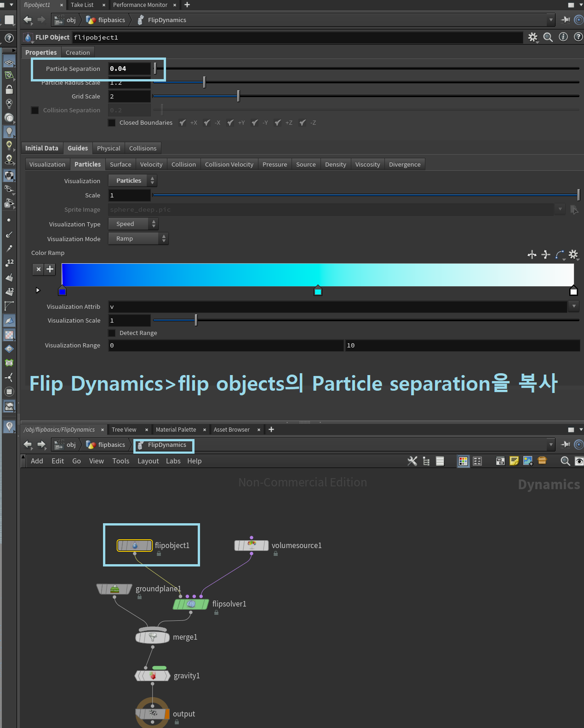This screenshot has width=584, height=728.
Task: Select the flipsolver1 node icon
Action: coord(191,604)
